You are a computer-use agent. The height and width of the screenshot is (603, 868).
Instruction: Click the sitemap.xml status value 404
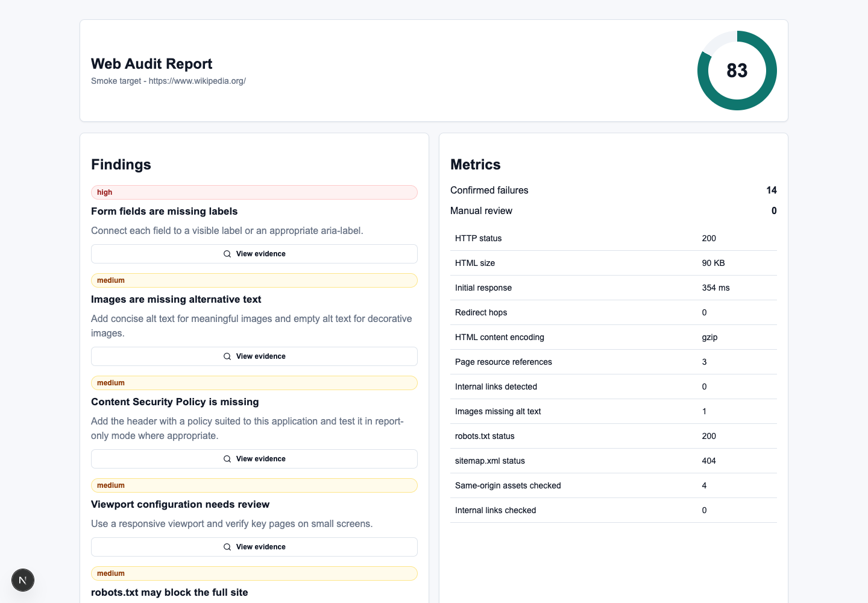click(709, 461)
